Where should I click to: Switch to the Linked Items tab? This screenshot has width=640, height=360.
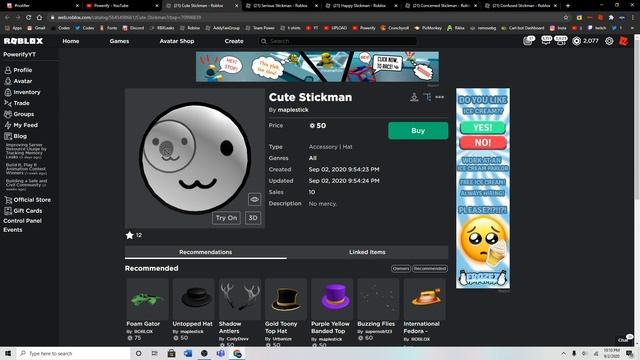[367, 252]
